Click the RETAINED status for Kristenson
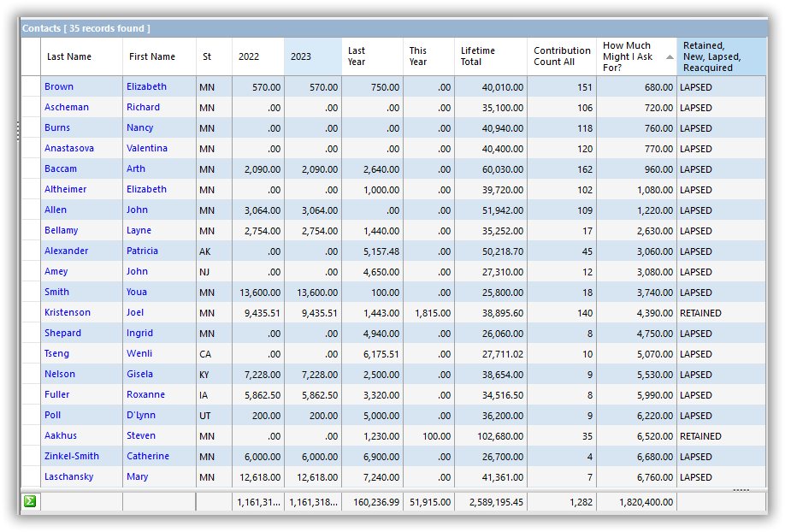785x532 pixels. [x=700, y=313]
